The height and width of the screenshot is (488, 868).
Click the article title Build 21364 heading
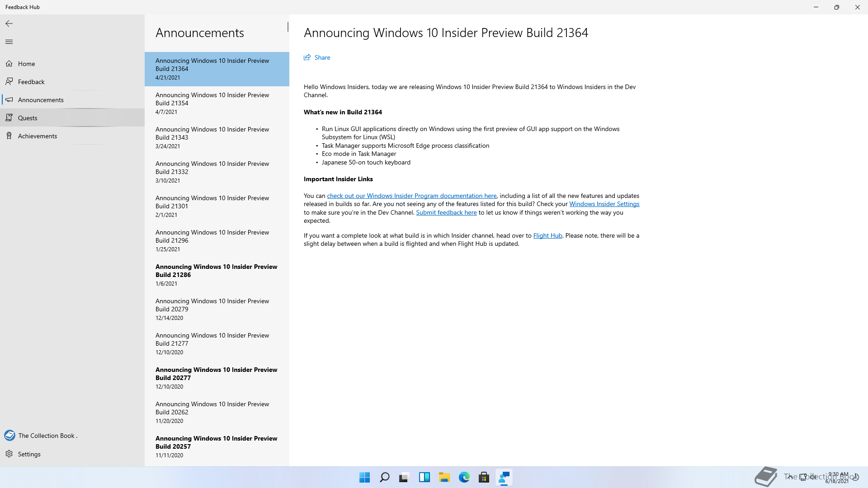446,33
